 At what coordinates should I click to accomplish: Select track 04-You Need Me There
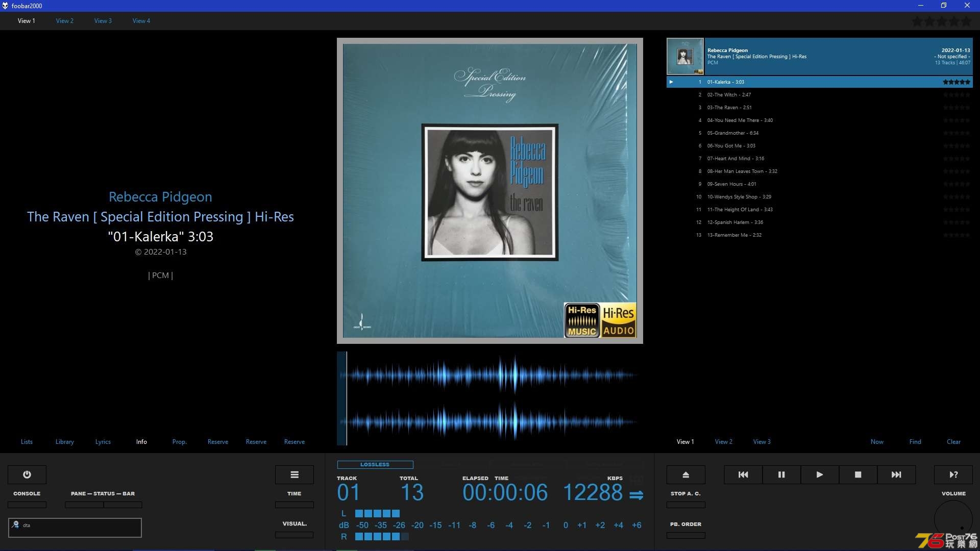pos(820,120)
